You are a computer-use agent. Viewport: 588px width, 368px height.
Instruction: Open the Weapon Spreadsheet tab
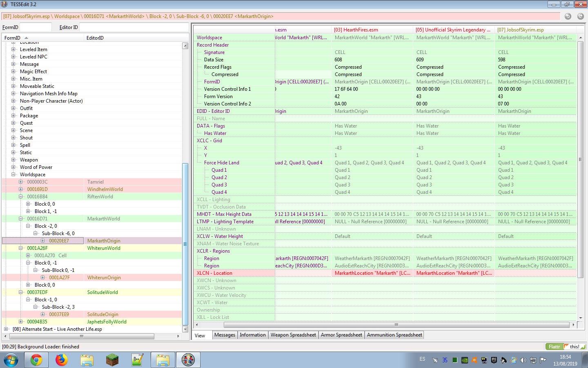[x=293, y=335]
